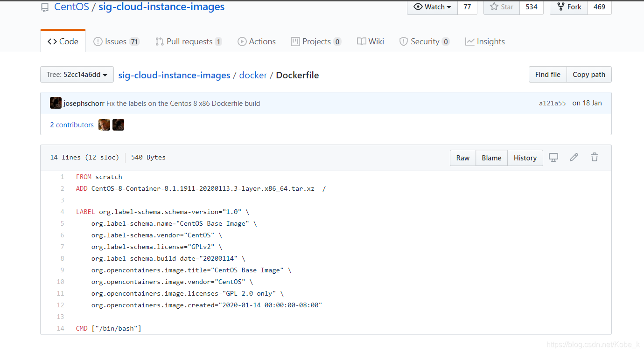
Task: Click the CMD ["/bin/bash"] line
Action: coord(109,329)
